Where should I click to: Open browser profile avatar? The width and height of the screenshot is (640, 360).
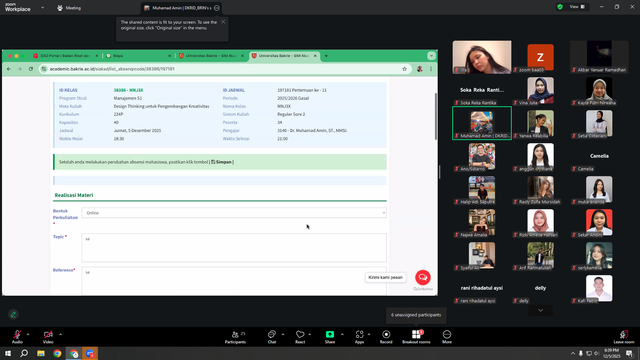(x=420, y=69)
